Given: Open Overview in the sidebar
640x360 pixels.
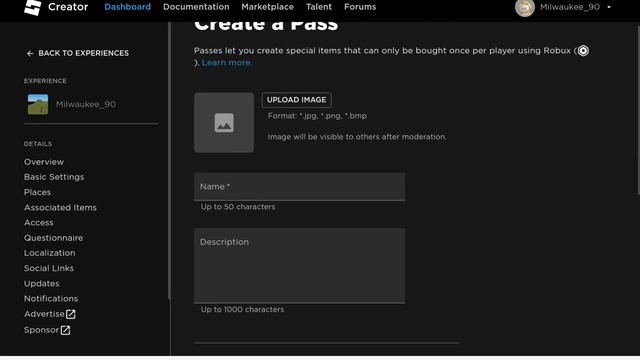Looking at the screenshot, I should click(44, 162).
